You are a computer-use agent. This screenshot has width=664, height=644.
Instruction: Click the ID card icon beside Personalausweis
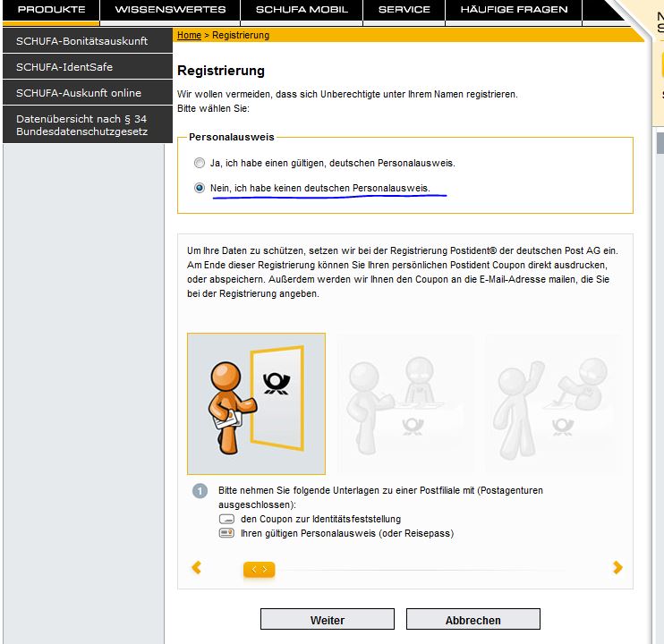(x=226, y=533)
